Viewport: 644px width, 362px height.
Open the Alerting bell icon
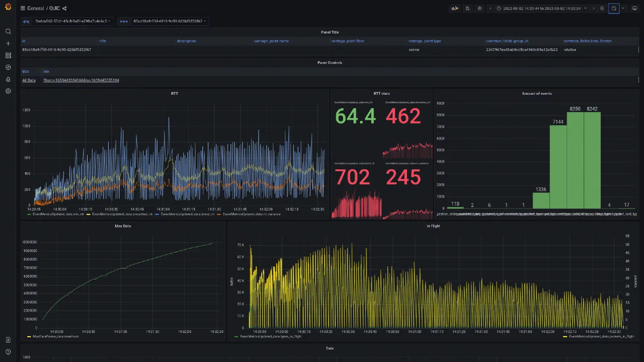[x=8, y=79]
